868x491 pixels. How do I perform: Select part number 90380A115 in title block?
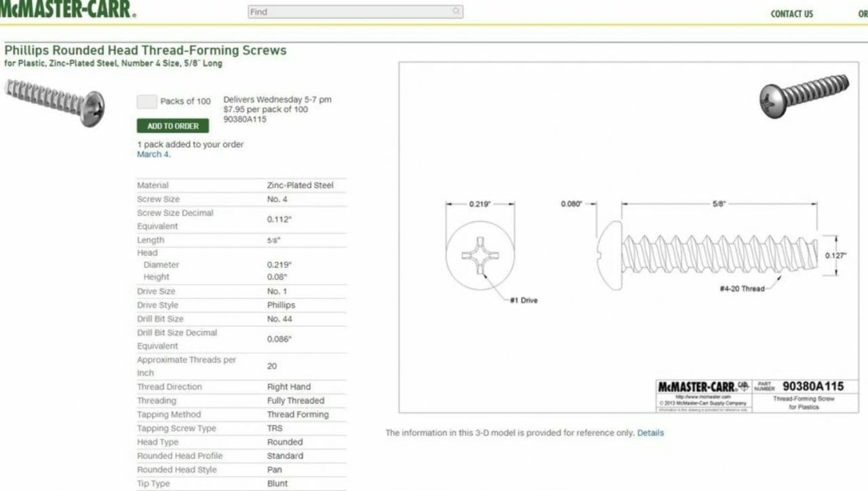coord(813,387)
